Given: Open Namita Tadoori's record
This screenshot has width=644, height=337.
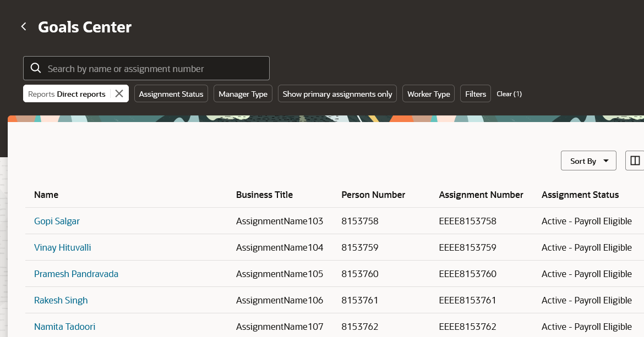Looking at the screenshot, I should pos(64,327).
